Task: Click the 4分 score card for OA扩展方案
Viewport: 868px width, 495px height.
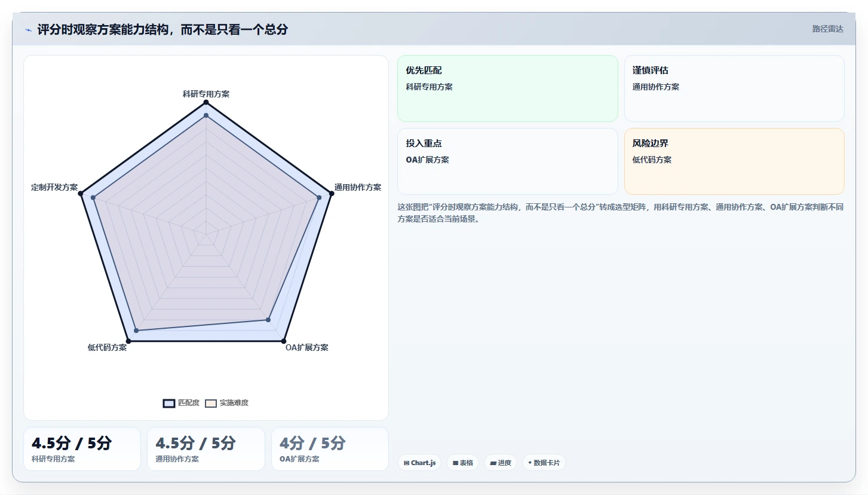Action: [x=330, y=449]
